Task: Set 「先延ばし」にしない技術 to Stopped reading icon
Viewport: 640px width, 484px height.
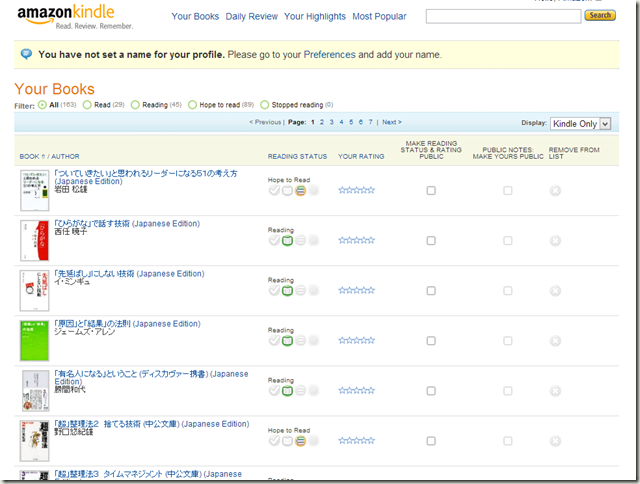Action: coord(313,291)
